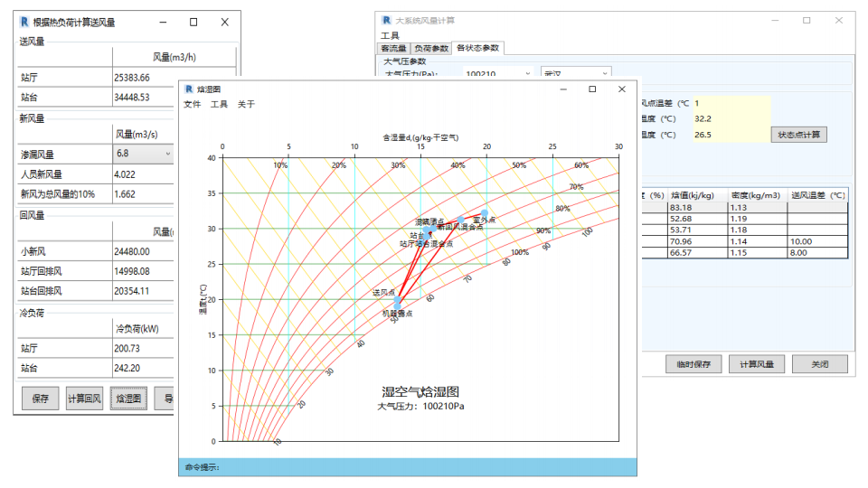Click the 新回风混合点 marker on chart
The image size is (868, 488).
460,220
